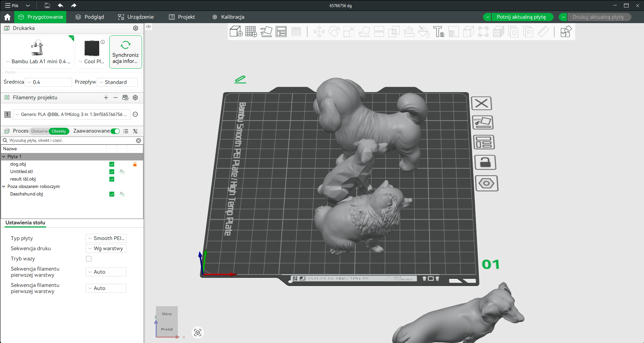
Task: Add a new plate with grid-plus icon
Action: click(251, 32)
